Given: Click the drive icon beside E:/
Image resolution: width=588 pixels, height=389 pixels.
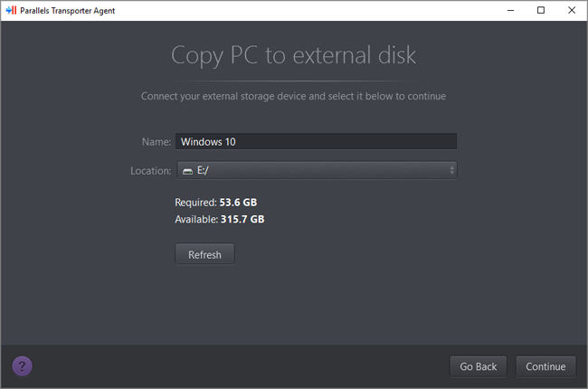Looking at the screenshot, I should click(187, 170).
